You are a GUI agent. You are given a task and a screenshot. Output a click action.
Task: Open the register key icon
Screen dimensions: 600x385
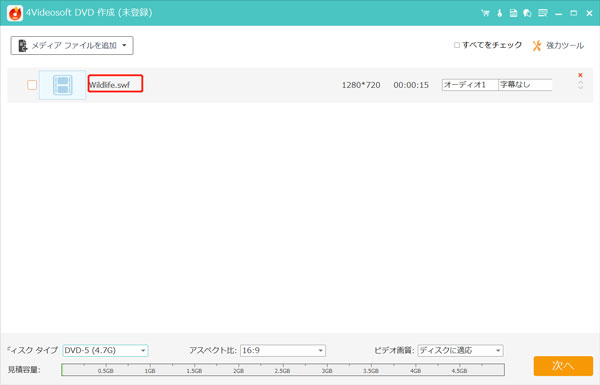click(x=499, y=13)
